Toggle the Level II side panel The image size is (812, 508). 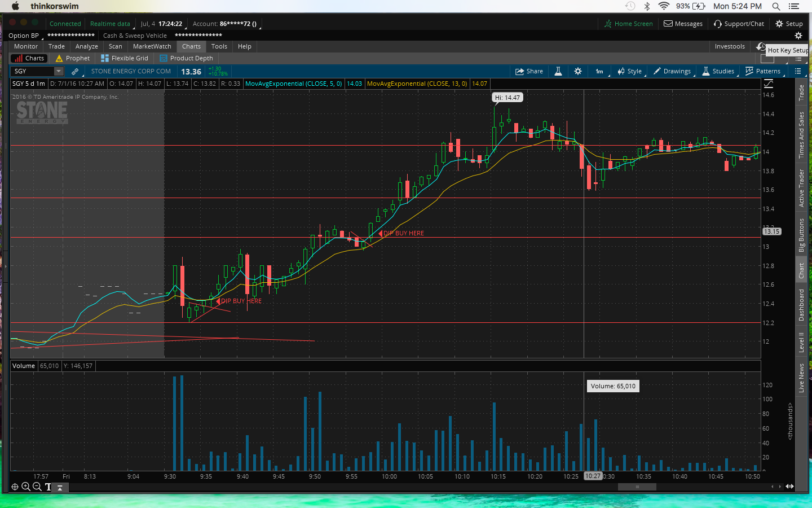pos(801,343)
